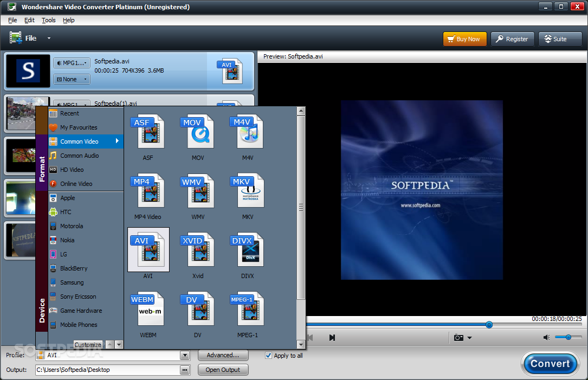Open Game Hardware category
The image size is (588, 380).
coord(86,311)
